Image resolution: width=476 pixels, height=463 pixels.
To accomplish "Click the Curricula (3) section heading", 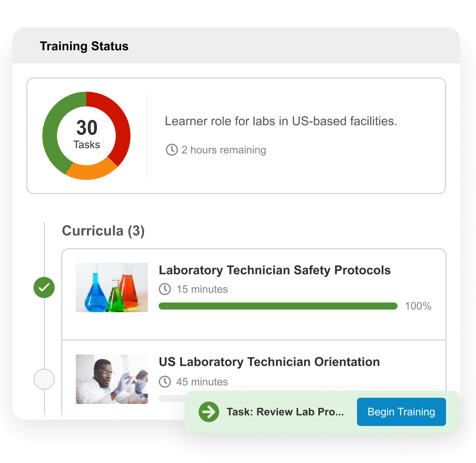I will (x=103, y=231).
